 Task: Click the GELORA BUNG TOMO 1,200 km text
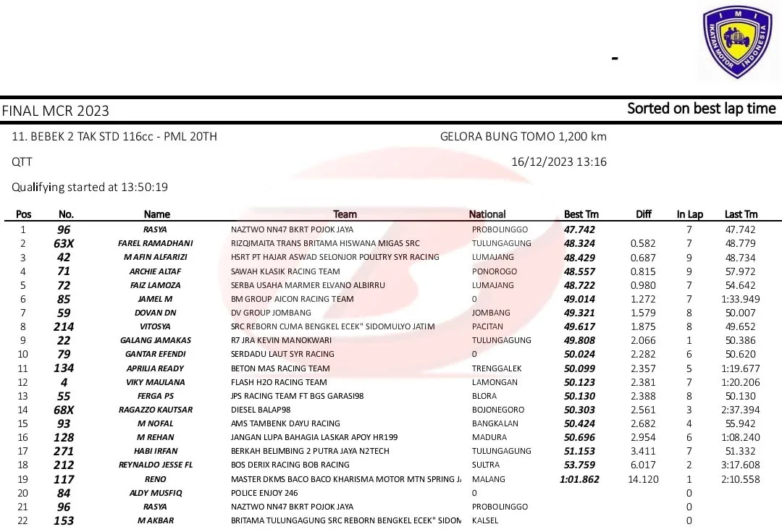click(523, 137)
